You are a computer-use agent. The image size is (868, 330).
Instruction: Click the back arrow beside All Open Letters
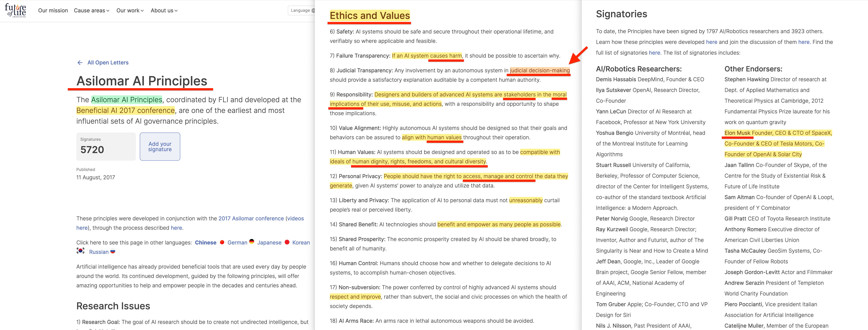point(80,63)
